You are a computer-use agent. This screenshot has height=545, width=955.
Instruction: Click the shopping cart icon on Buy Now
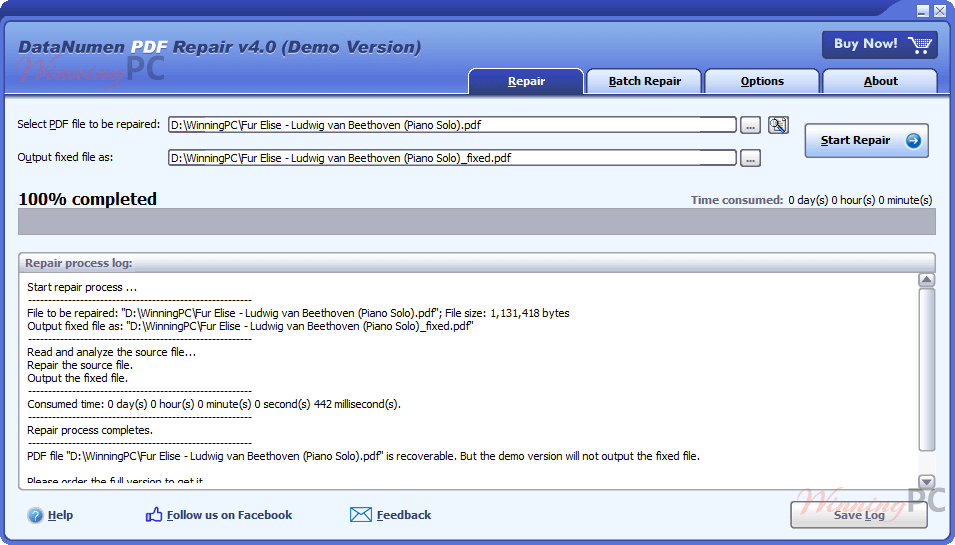920,44
